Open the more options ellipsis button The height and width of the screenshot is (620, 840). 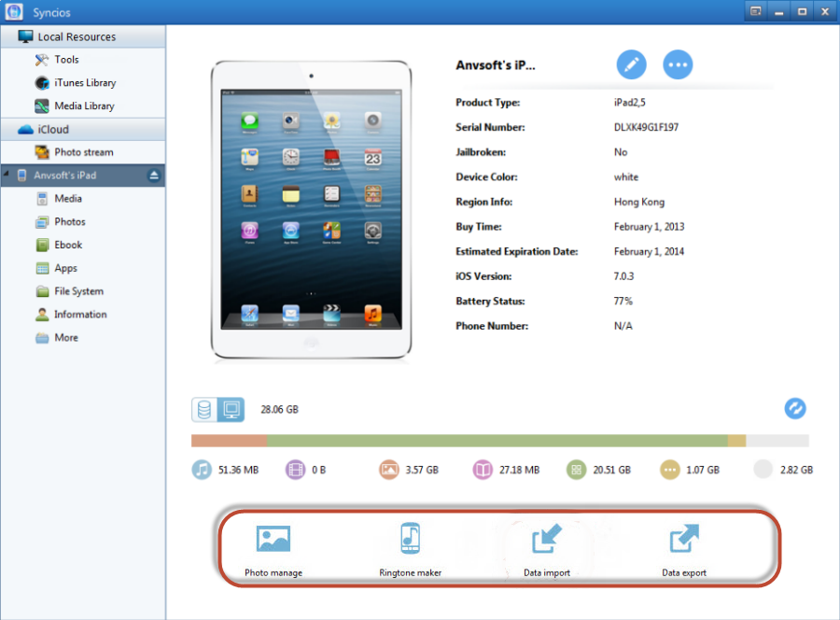coord(678,64)
